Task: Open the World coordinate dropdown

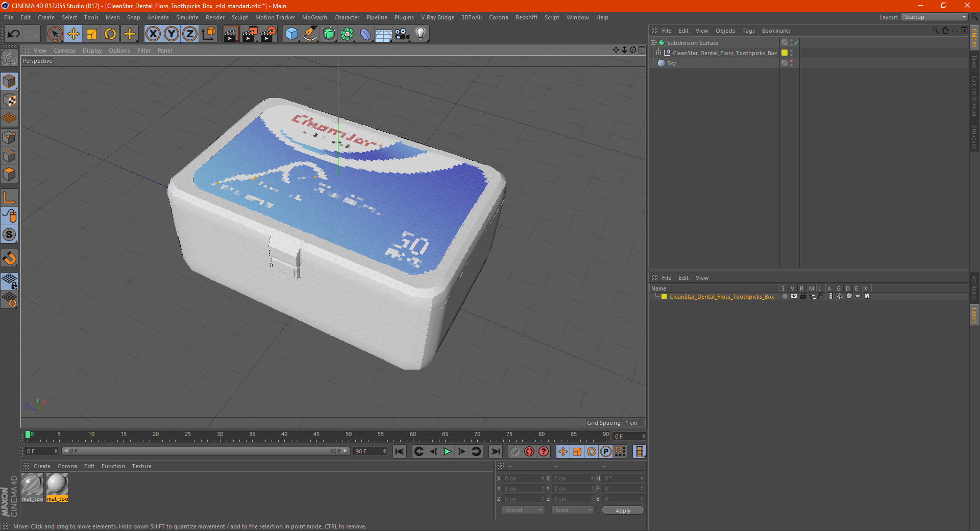Action: coord(523,510)
